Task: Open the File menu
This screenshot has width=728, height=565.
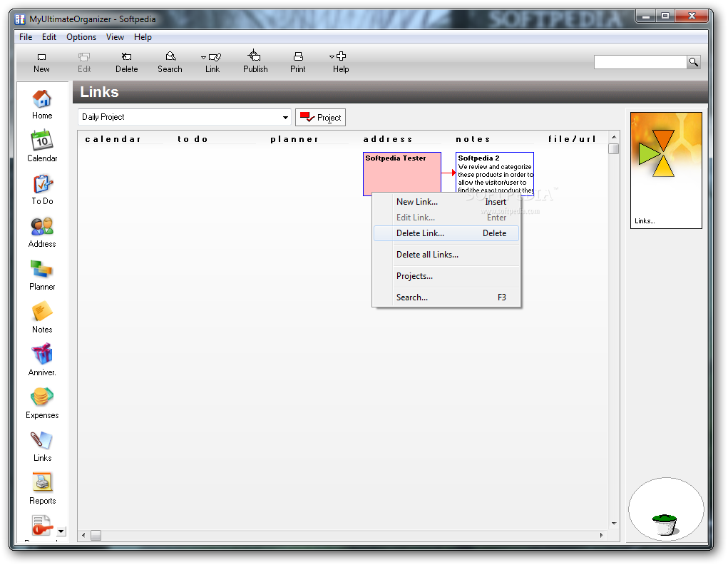Action: click(x=26, y=37)
